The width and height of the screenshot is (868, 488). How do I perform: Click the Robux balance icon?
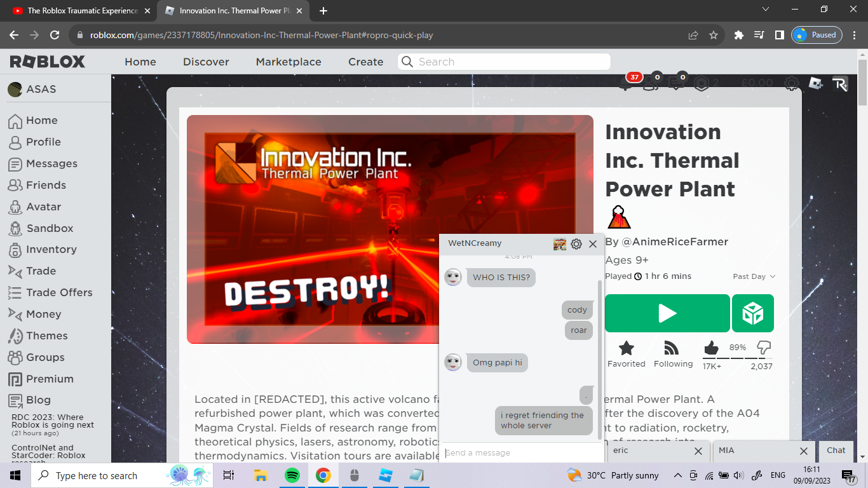pos(702,83)
